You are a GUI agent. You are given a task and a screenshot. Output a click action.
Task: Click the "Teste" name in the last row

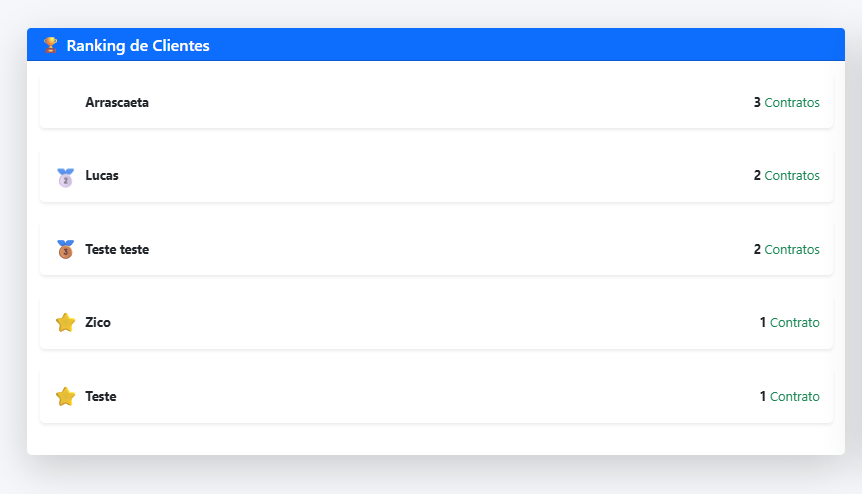[101, 397]
